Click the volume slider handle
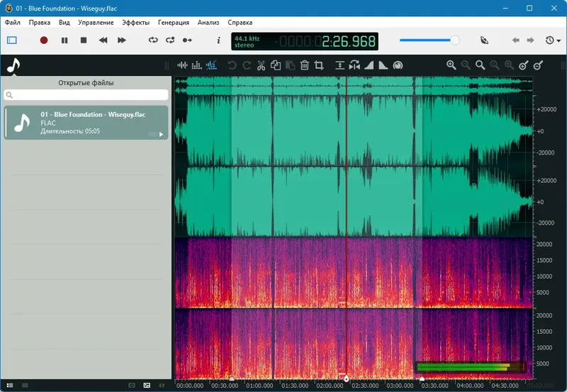The width and height of the screenshot is (567, 392). (455, 40)
